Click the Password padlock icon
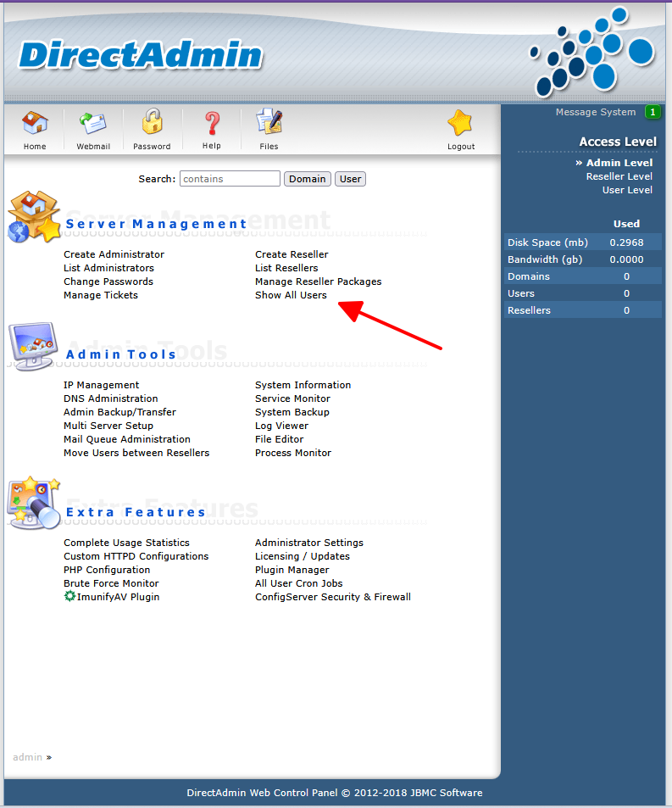 click(x=152, y=122)
